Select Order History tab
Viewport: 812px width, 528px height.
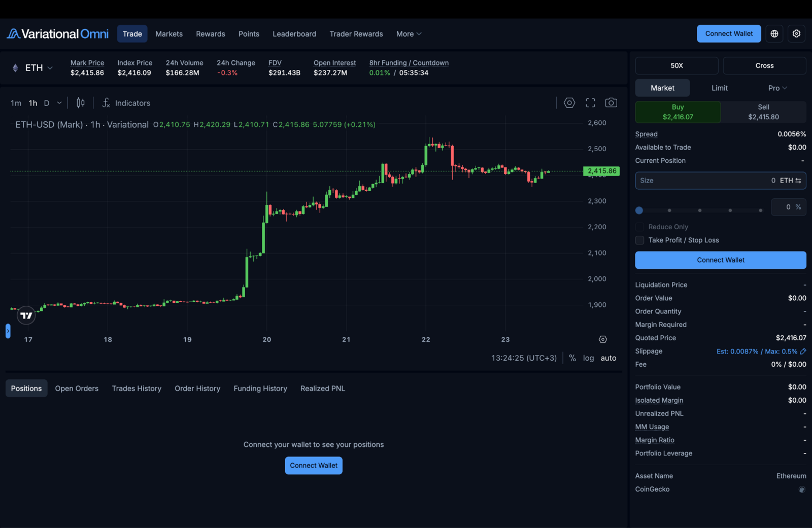tap(197, 389)
